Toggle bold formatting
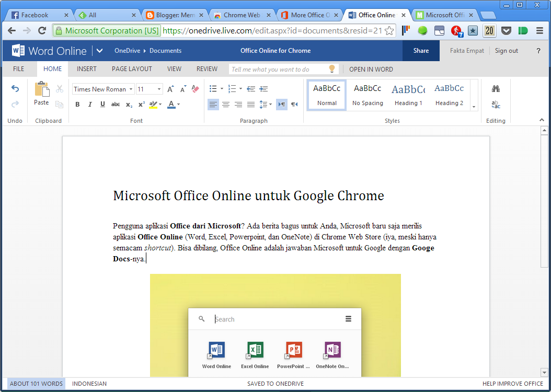This screenshot has height=392, width=551. [77, 105]
